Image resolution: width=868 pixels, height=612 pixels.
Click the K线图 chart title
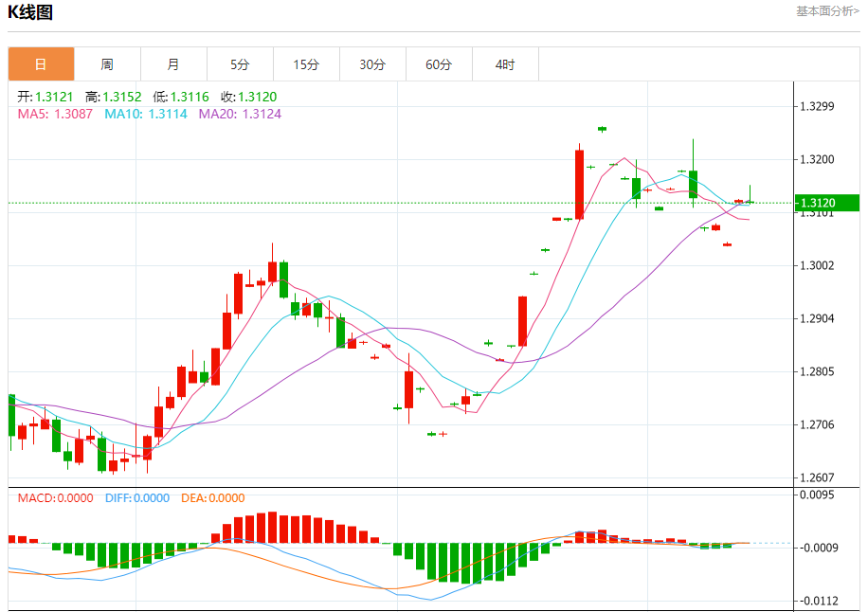click(30, 12)
